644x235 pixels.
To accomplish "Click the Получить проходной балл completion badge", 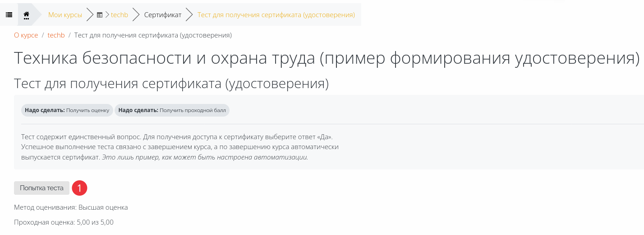I will 172,110.
